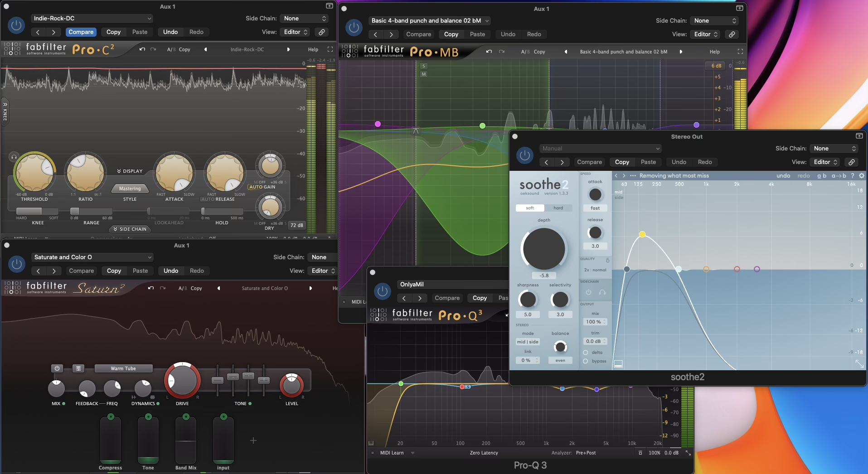Click Redo in Saturn 2 header
This screenshot has height=474, width=868.
(197, 271)
